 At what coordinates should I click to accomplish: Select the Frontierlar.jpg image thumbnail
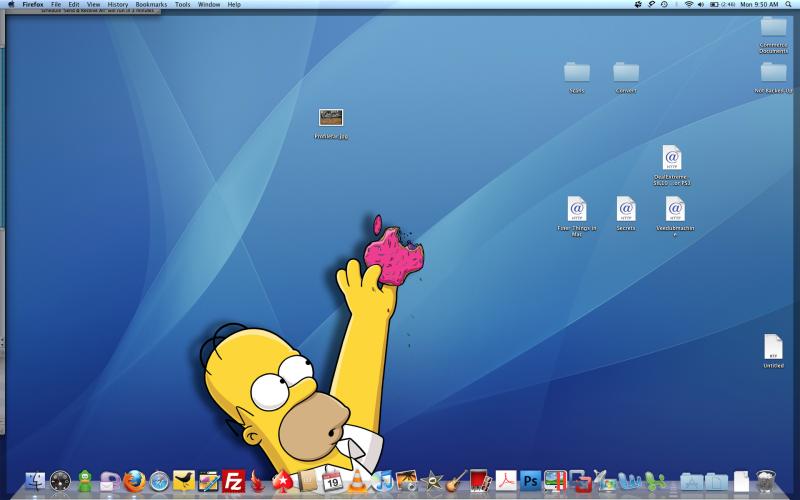[331, 117]
